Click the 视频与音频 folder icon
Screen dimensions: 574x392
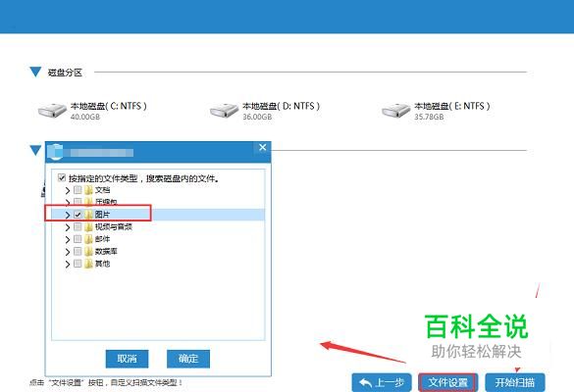88,227
